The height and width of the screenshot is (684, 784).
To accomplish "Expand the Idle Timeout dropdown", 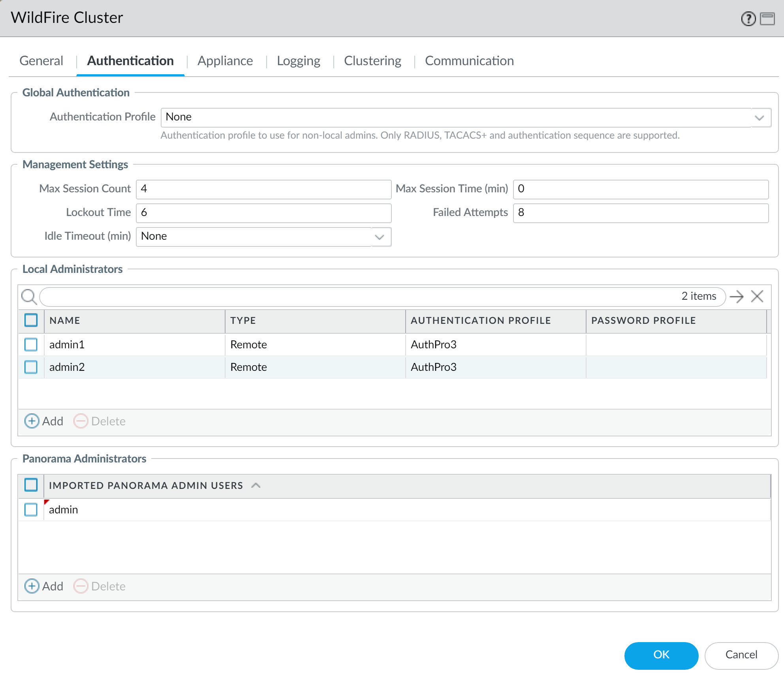I will (380, 237).
